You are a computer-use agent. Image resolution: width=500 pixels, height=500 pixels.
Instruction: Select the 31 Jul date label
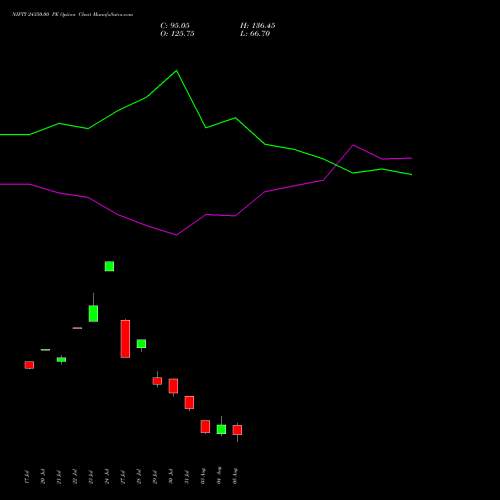click(x=187, y=476)
